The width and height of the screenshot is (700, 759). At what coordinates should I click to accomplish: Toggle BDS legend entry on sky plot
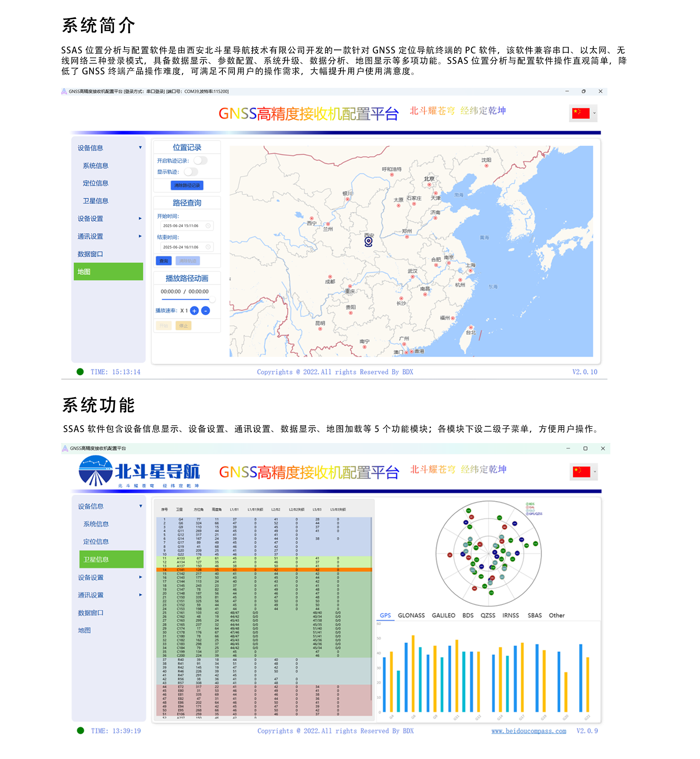tap(530, 504)
